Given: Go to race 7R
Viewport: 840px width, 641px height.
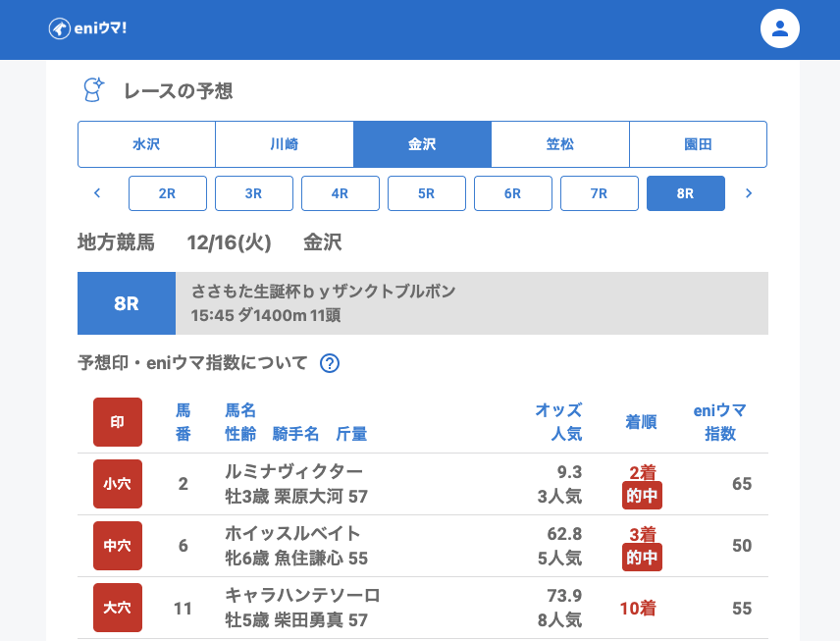Looking at the screenshot, I should tap(600, 193).
